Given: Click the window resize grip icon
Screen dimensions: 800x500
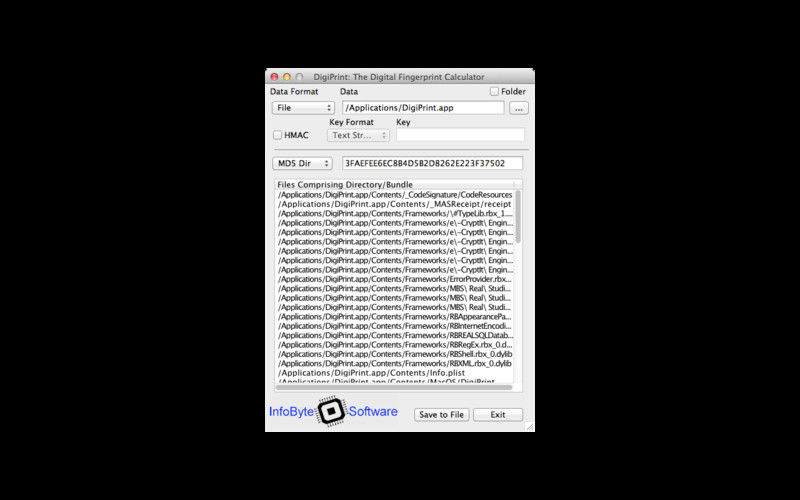Looking at the screenshot, I should (530, 427).
